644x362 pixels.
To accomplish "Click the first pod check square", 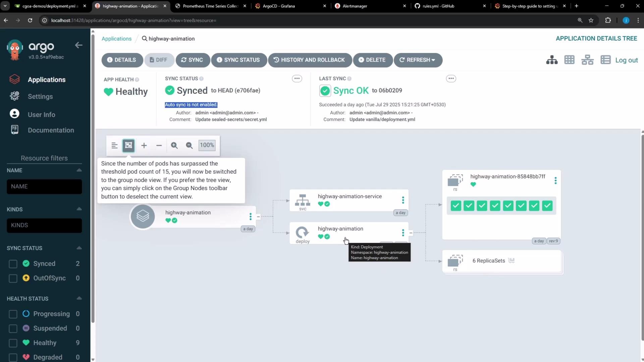I will pyautogui.click(x=456, y=205).
